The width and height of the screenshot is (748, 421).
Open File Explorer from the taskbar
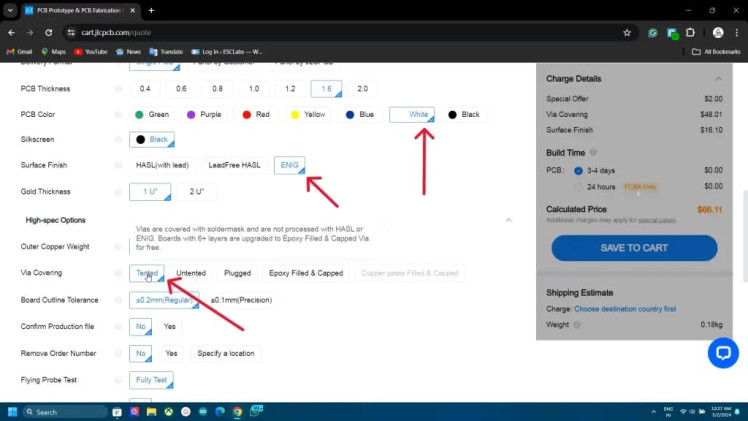click(x=152, y=411)
